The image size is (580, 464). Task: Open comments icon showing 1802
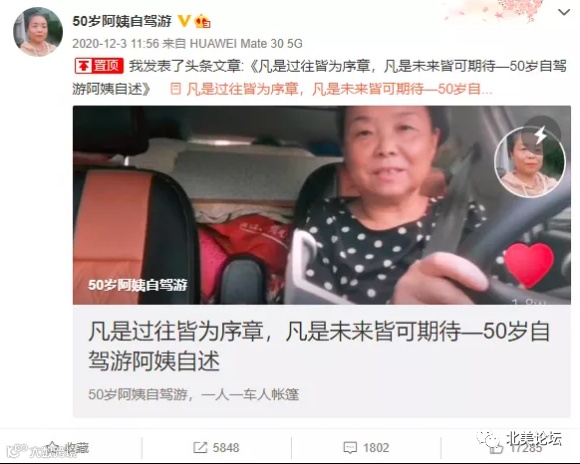click(366, 448)
